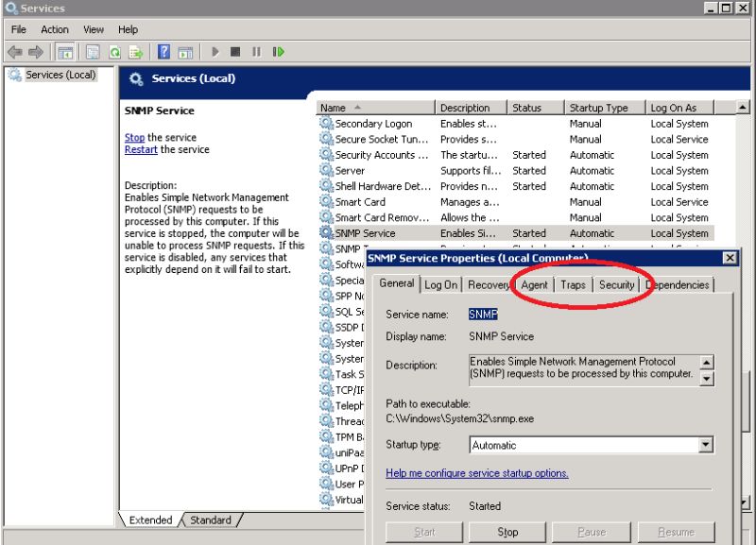This screenshot has width=756, height=545.
Task: Open the View menu
Action: coord(93,29)
